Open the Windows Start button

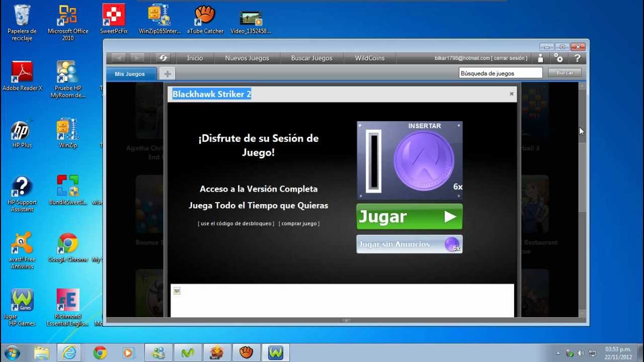coord(12,352)
